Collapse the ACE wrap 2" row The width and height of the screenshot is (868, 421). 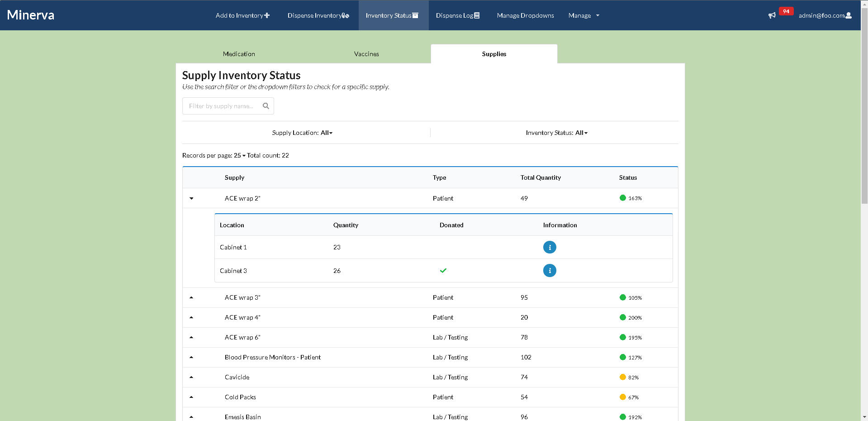191,198
